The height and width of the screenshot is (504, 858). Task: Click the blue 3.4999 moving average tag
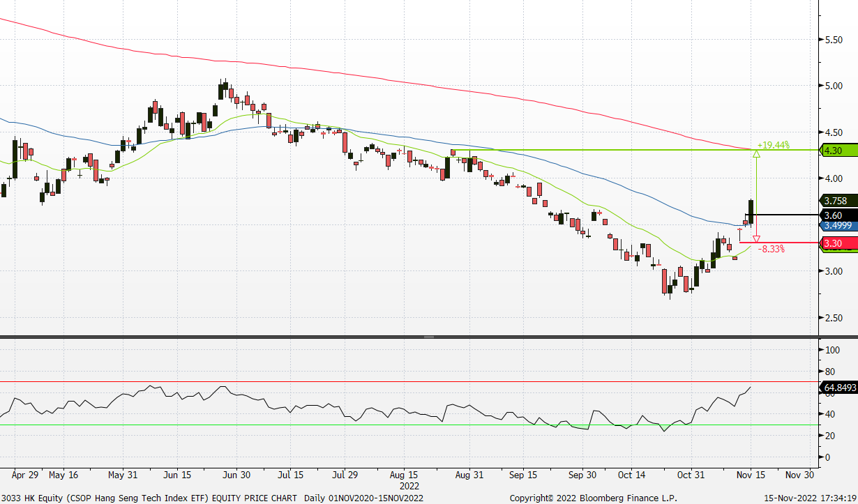(838, 226)
